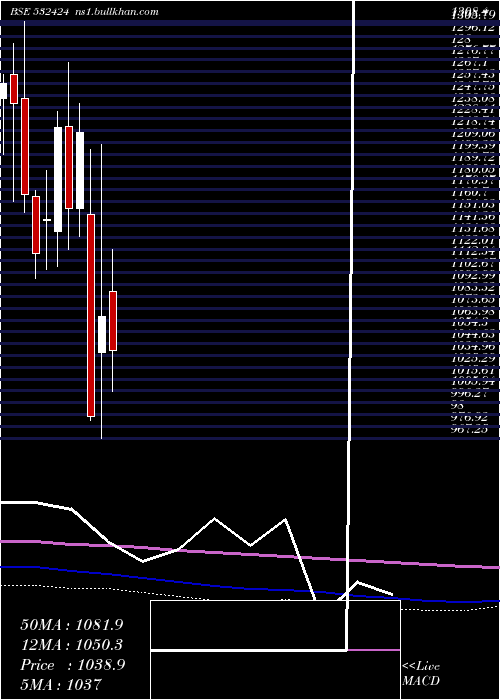
Task: Click the 1122.01 price axis label
Action: pyautogui.click(x=473, y=241)
